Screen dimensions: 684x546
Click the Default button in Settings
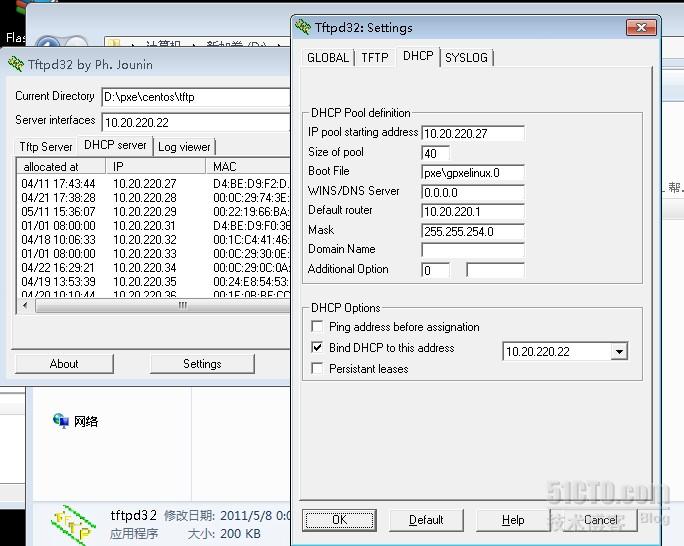tap(426, 520)
